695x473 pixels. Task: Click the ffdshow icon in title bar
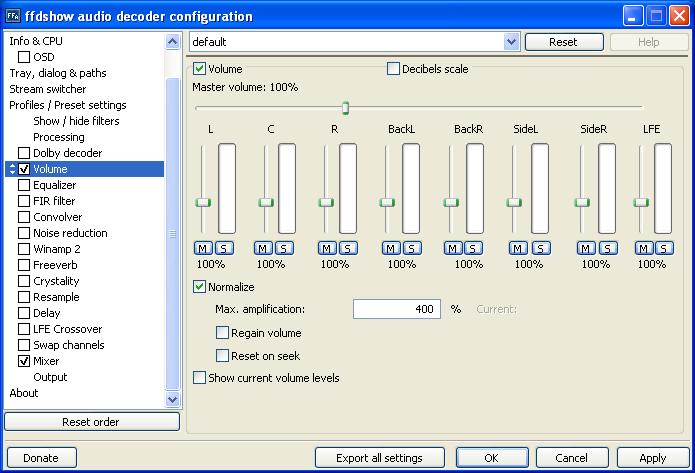pyautogui.click(x=12, y=16)
